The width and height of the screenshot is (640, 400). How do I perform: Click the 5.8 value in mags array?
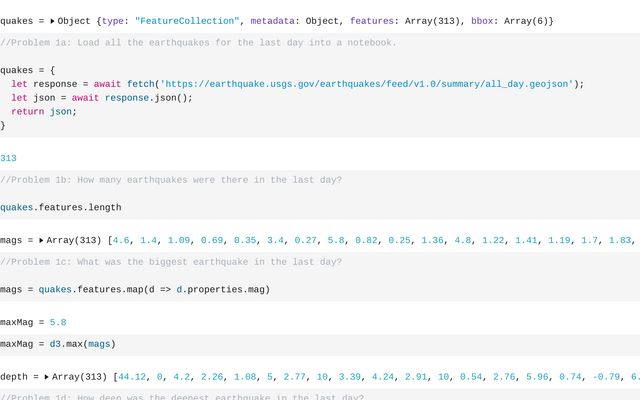(x=336, y=240)
